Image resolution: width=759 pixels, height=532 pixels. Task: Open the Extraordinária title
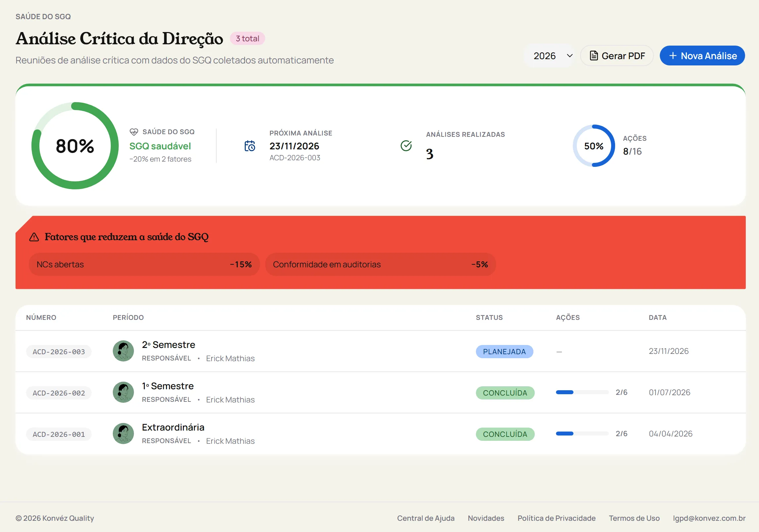click(x=173, y=427)
